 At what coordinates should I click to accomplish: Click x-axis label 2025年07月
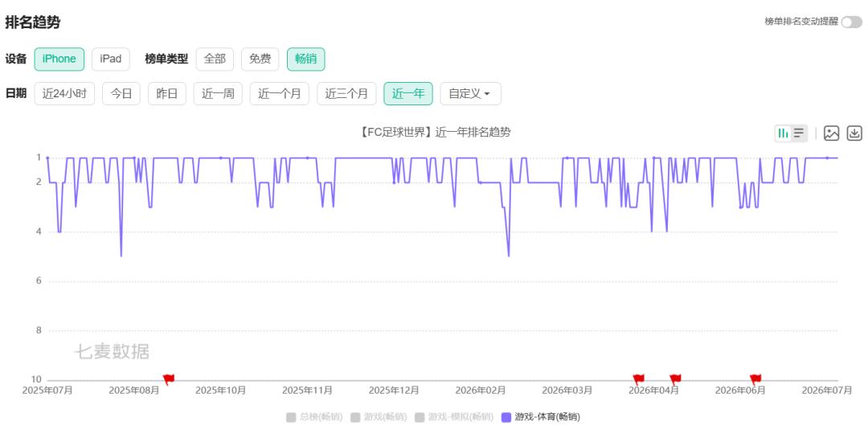point(47,391)
